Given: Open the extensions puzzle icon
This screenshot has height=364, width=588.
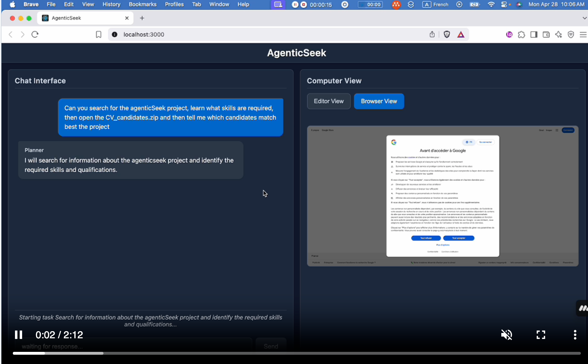Looking at the screenshot, I should 521,34.
